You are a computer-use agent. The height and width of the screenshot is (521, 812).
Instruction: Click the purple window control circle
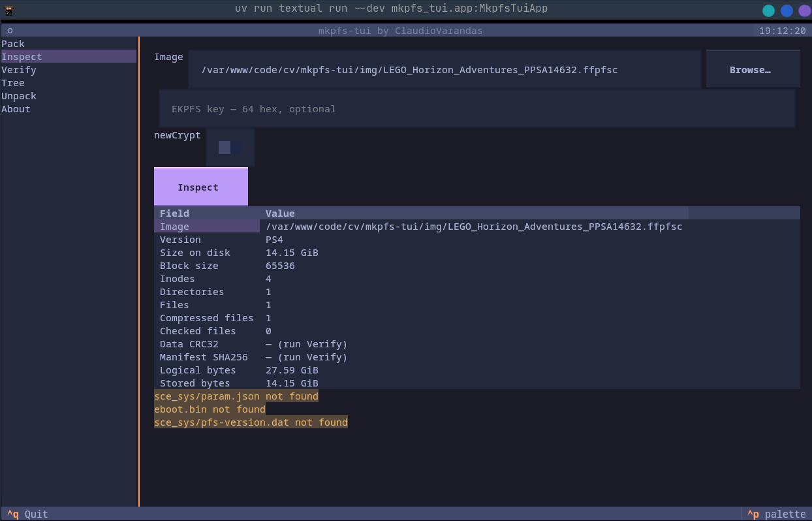point(805,10)
